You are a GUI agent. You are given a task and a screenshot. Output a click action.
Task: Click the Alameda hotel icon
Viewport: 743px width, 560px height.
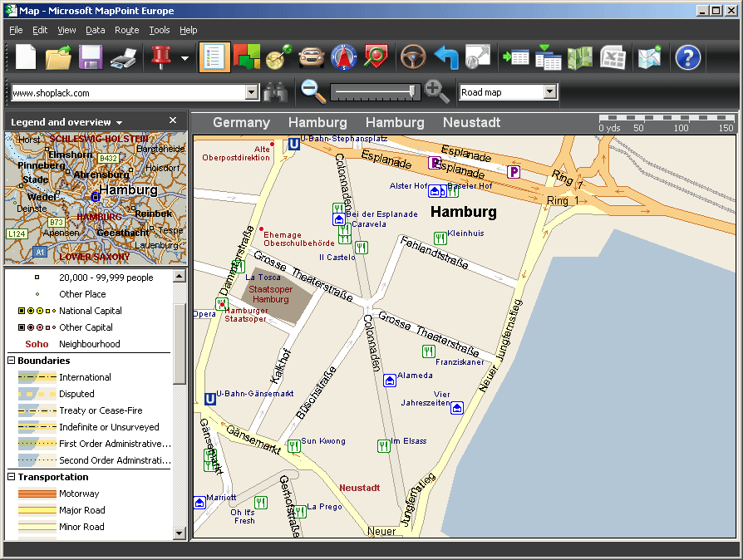pos(390,380)
